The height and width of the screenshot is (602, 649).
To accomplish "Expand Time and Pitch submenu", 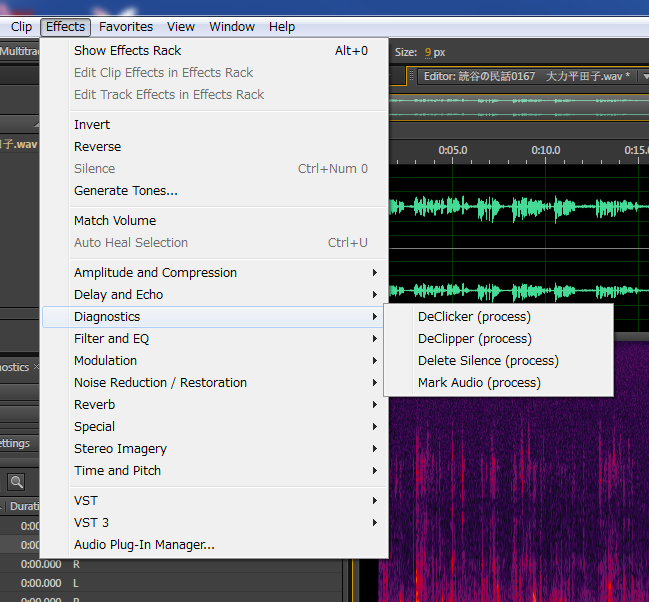I will pyautogui.click(x=215, y=470).
